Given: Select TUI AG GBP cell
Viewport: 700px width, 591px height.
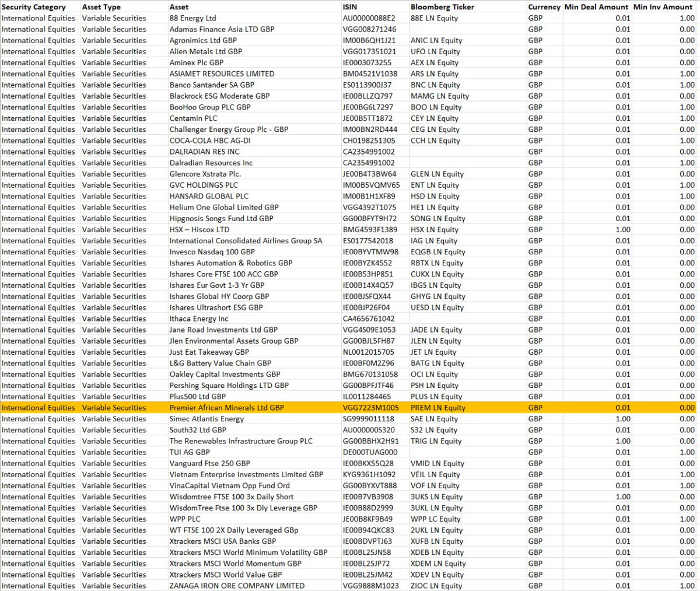Looking at the screenshot, I should point(190,452).
